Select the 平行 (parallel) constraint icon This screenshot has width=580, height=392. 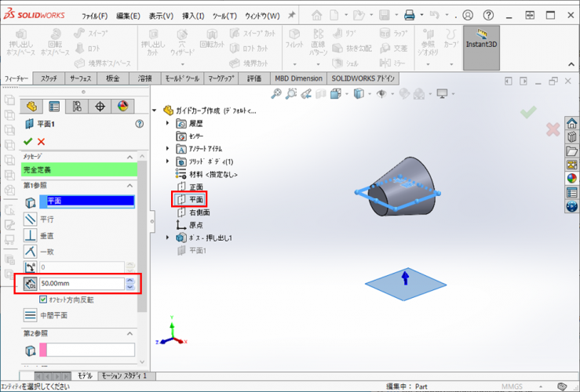click(30, 219)
